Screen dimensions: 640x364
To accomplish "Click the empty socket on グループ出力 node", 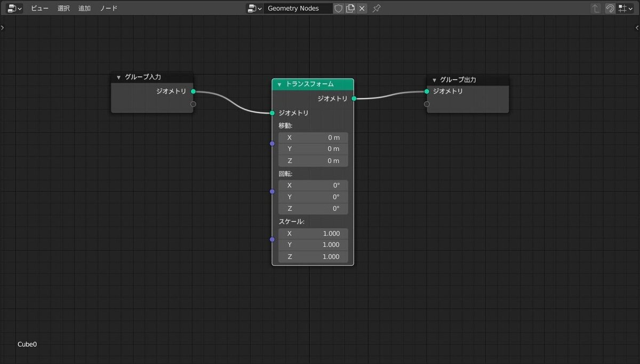I will click(427, 104).
